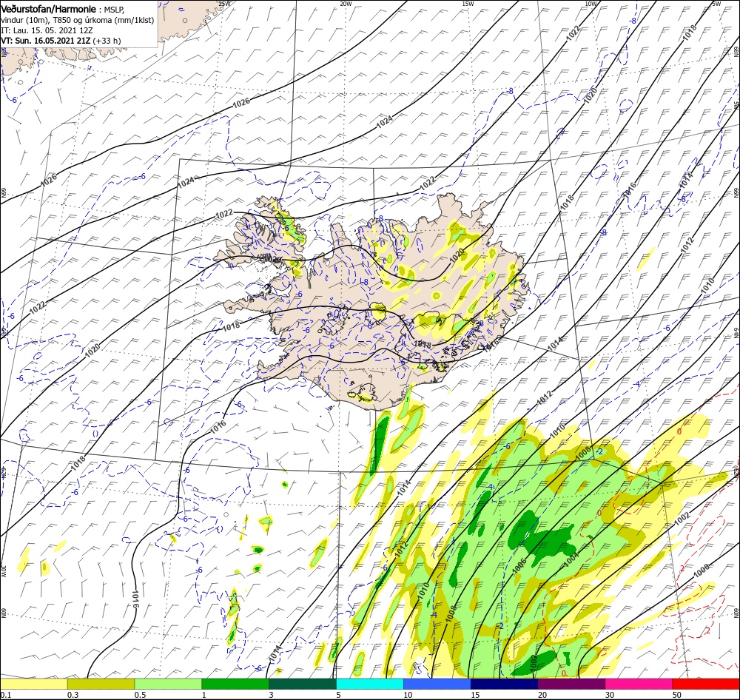The width and height of the screenshot is (740, 700).
Task: Select the purple 20–30 legend swatch
Action: [571, 684]
